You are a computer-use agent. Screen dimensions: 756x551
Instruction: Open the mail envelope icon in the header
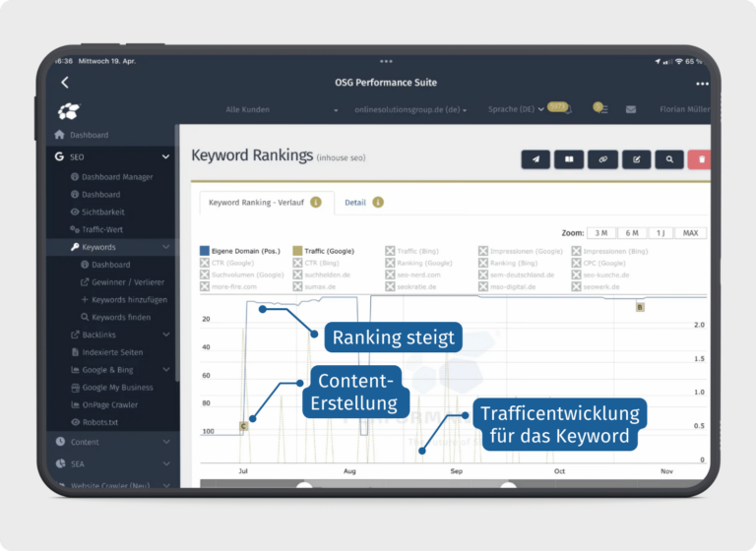631,109
